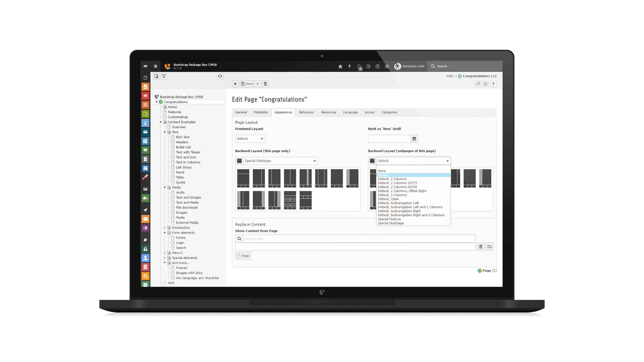Switch to the Metadata tab

[x=261, y=112]
